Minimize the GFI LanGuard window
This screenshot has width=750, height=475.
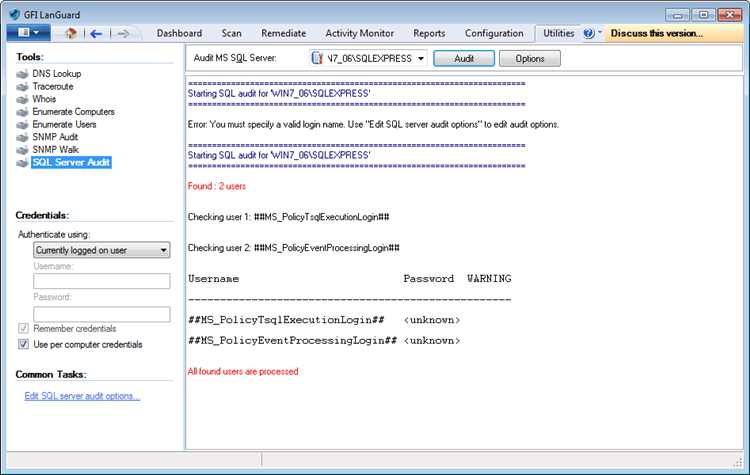click(677, 15)
